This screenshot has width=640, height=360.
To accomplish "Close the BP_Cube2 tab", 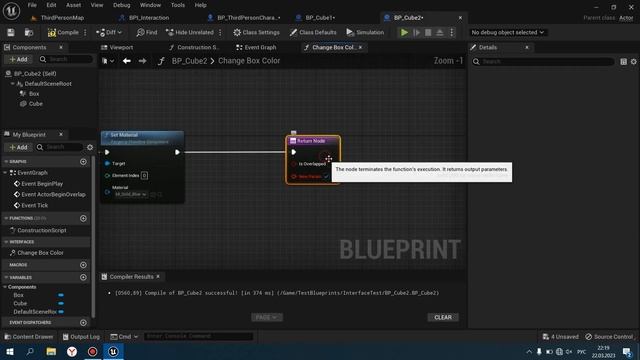I will point(460,18).
